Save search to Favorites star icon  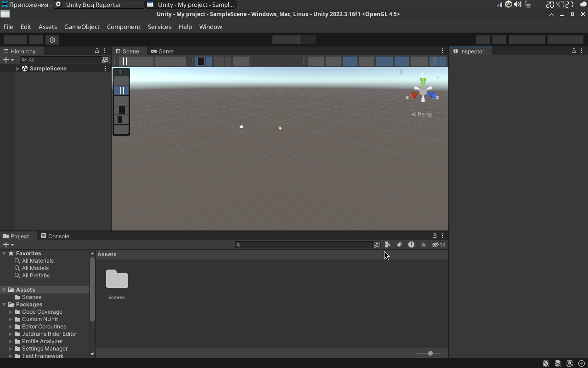[x=424, y=245]
